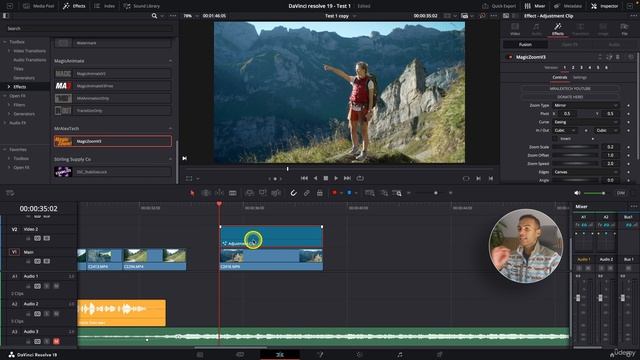Adjust the Zoom Speed slider
Viewport: 640px width, 360px height.
point(576,164)
